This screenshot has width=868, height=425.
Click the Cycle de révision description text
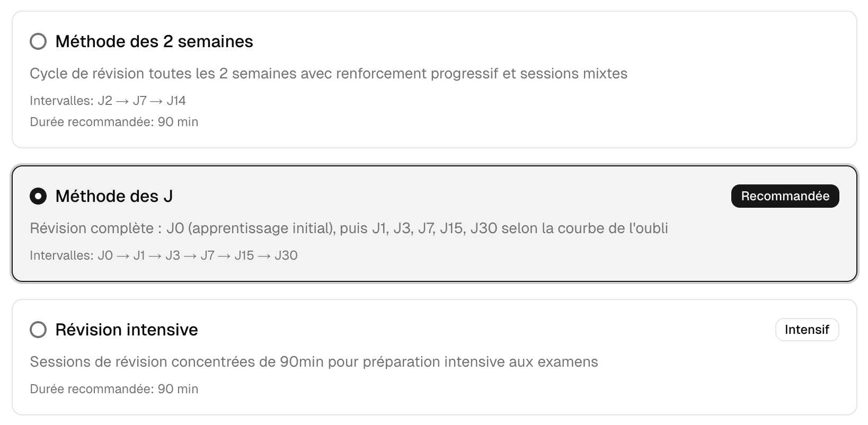(328, 74)
